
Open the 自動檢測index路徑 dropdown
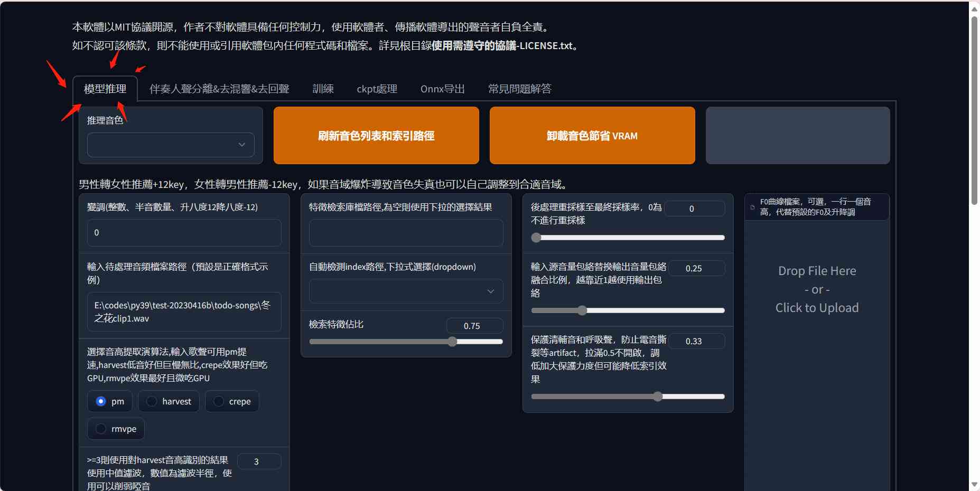(x=406, y=291)
